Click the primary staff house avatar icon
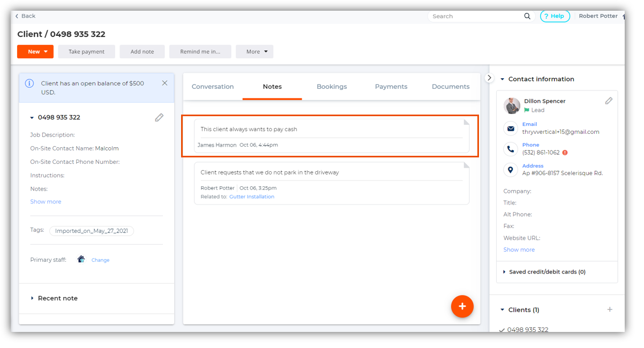 tap(81, 259)
